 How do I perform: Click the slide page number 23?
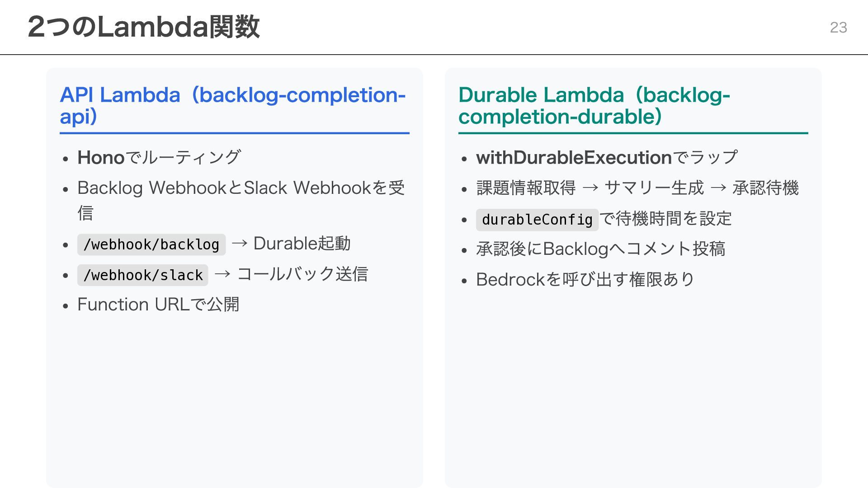pyautogui.click(x=838, y=28)
